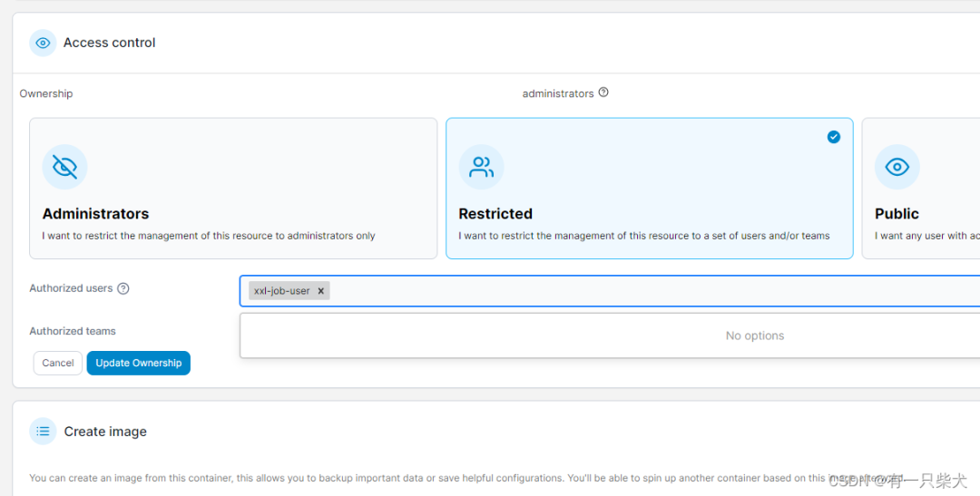Click the No options dropdown list
Viewport: 980px width, 496px height.
pyautogui.click(x=610, y=336)
